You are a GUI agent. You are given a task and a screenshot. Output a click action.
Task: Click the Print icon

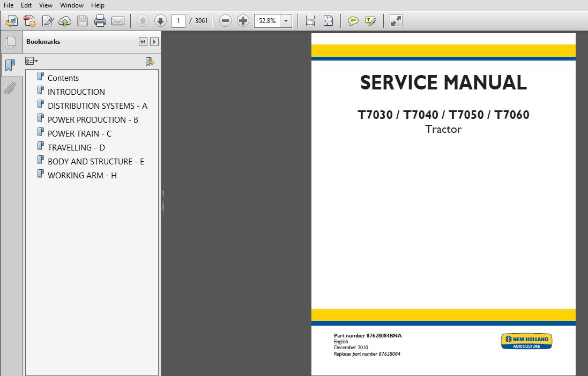point(100,21)
